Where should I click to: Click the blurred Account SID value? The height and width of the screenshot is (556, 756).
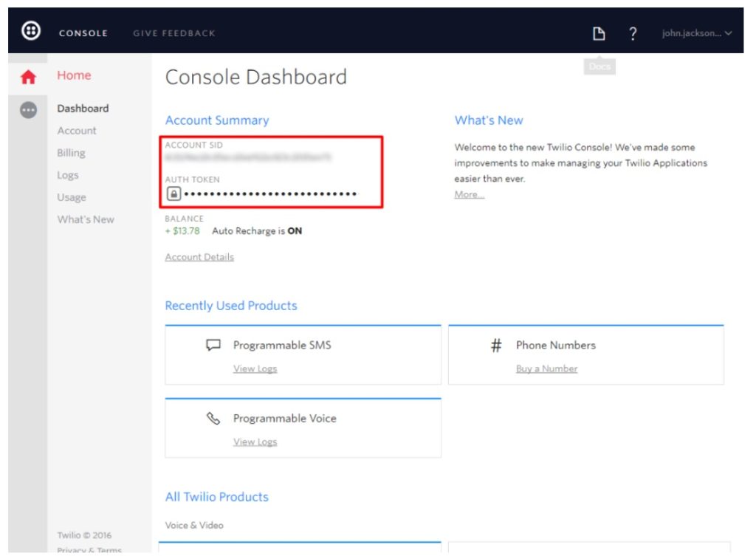coord(248,157)
